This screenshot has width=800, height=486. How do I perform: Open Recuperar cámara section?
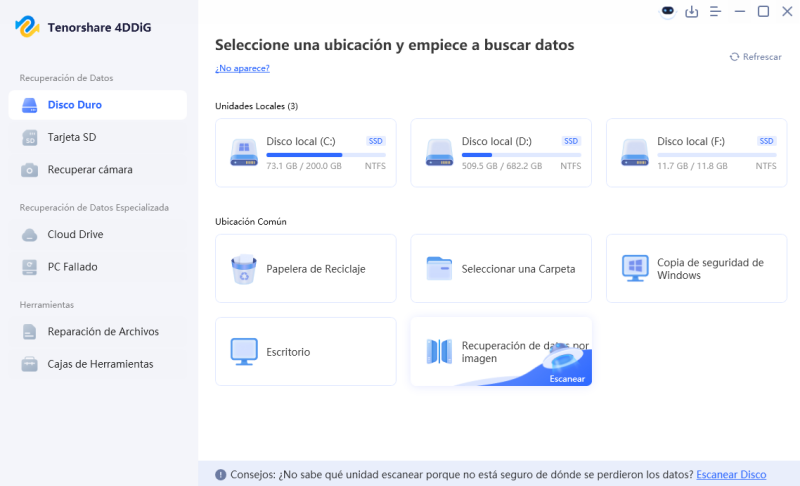pyautogui.click(x=97, y=170)
